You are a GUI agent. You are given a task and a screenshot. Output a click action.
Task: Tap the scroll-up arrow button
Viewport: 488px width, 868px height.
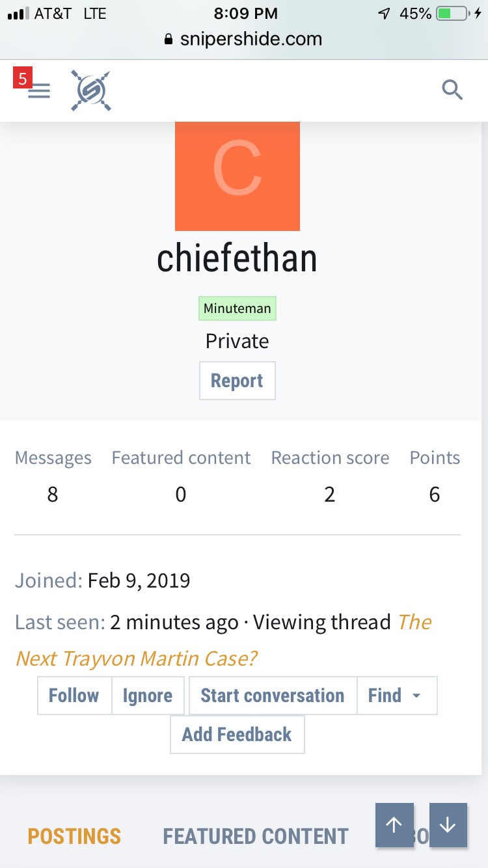point(394,825)
